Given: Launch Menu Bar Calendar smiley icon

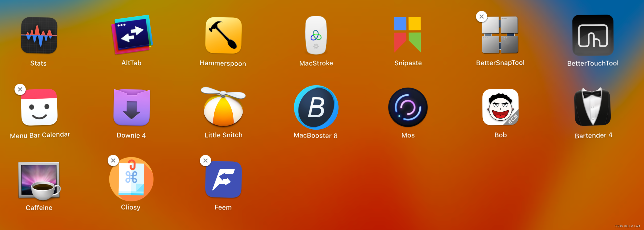Looking at the screenshot, I should click(39, 107).
